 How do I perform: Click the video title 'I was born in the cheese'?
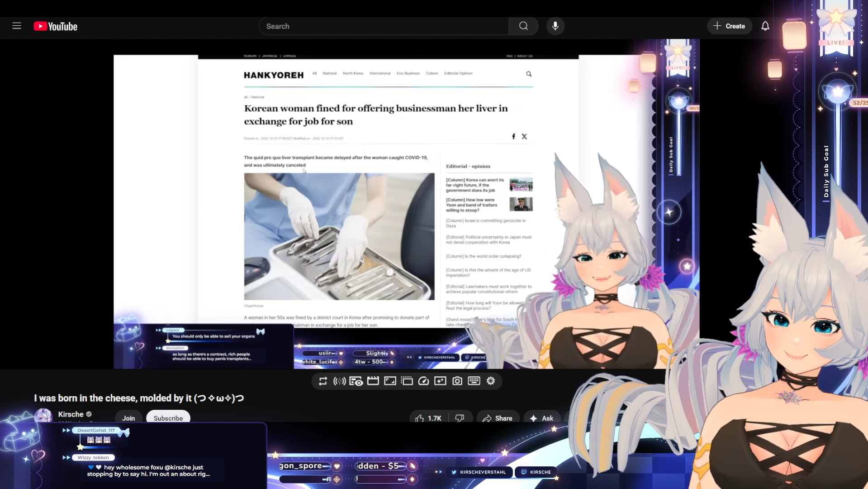coord(139,398)
